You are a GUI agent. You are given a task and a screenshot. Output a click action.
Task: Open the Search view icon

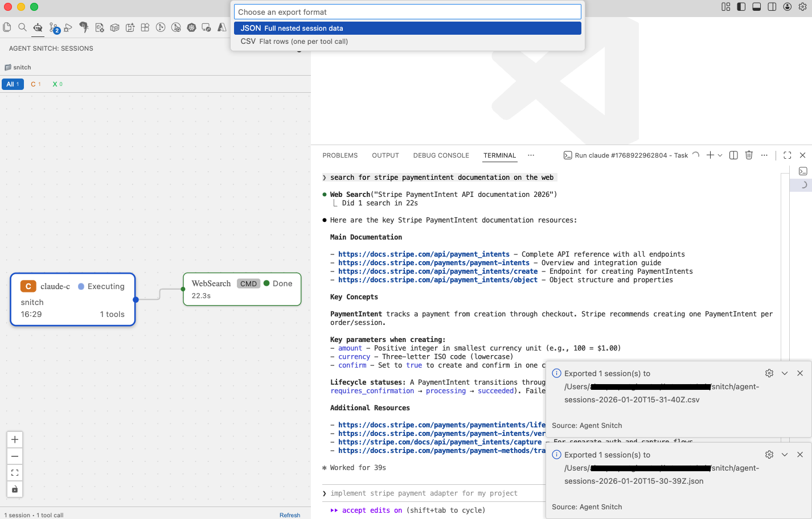point(22,27)
